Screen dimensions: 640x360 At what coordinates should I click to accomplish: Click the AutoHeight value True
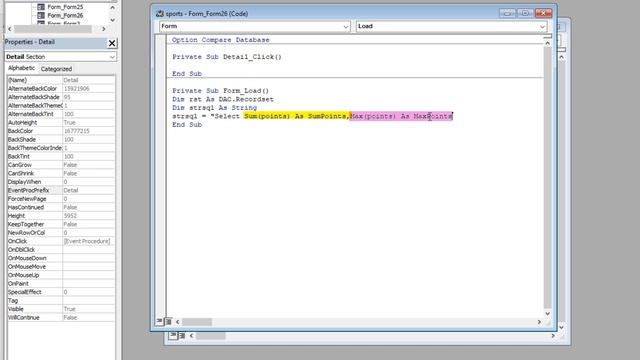[89, 122]
